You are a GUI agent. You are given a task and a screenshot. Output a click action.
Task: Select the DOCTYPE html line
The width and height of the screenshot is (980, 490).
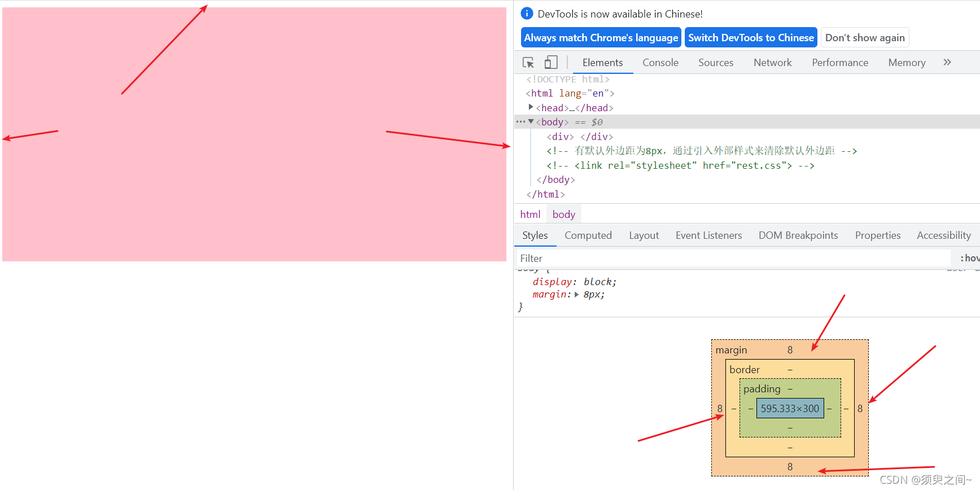(x=568, y=80)
